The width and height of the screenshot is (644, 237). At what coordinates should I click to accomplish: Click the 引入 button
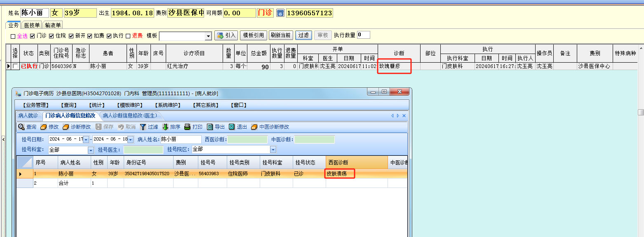(x=226, y=35)
